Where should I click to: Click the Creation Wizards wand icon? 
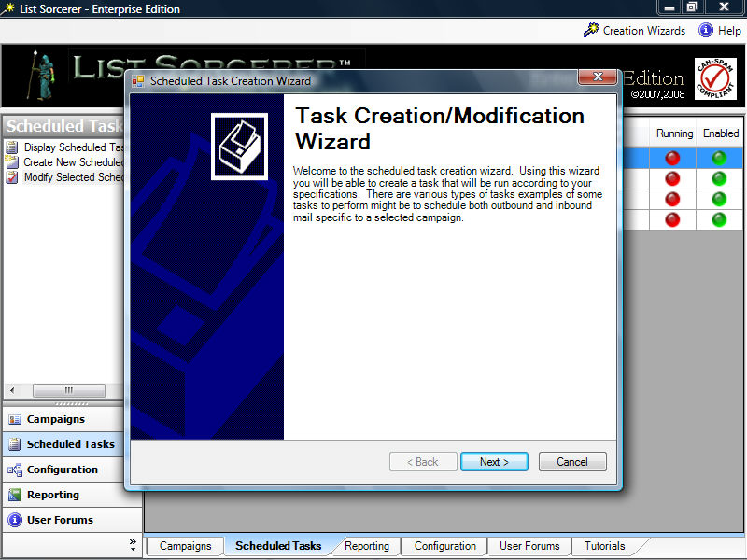tap(590, 30)
